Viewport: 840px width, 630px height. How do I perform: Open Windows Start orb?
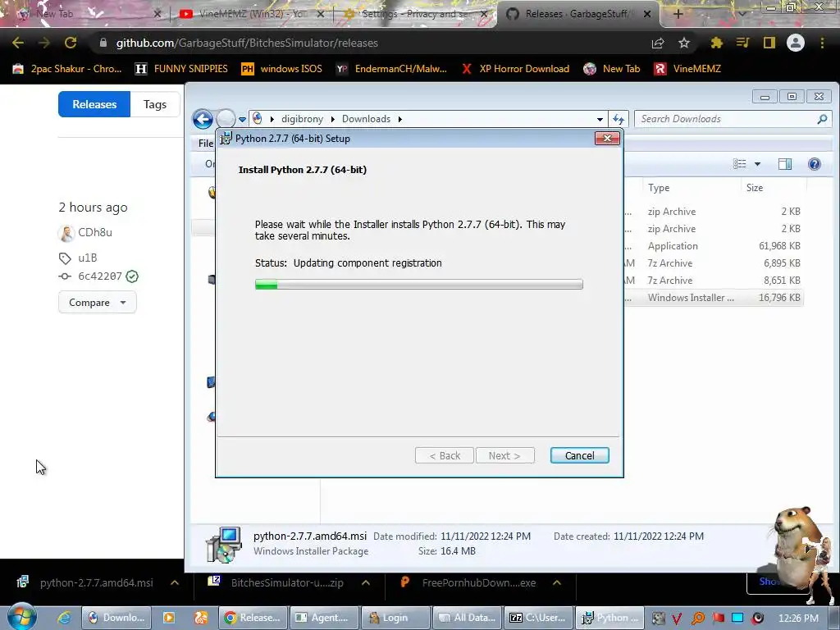point(22,617)
